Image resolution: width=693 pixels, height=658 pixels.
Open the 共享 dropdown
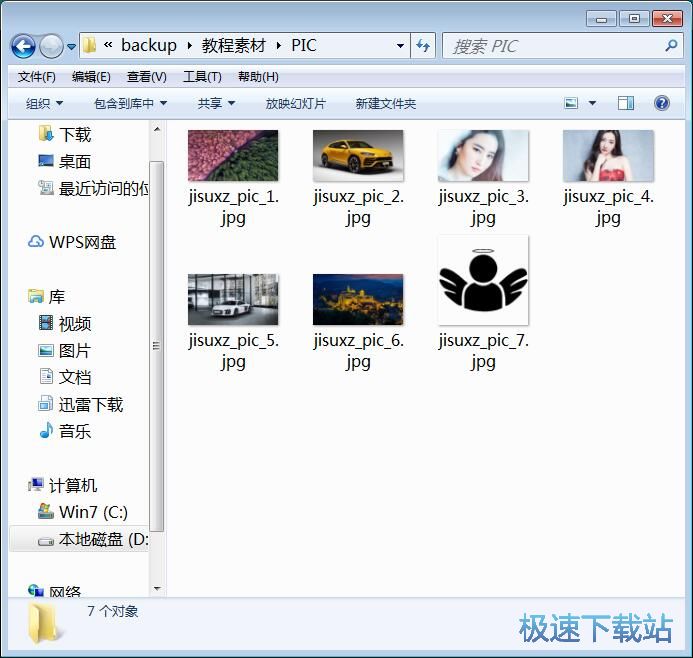[x=216, y=104]
